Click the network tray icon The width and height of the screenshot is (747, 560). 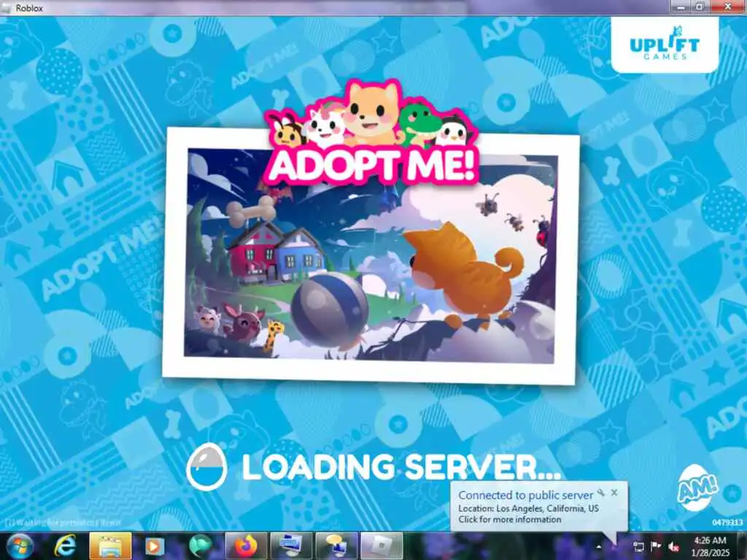point(638,547)
